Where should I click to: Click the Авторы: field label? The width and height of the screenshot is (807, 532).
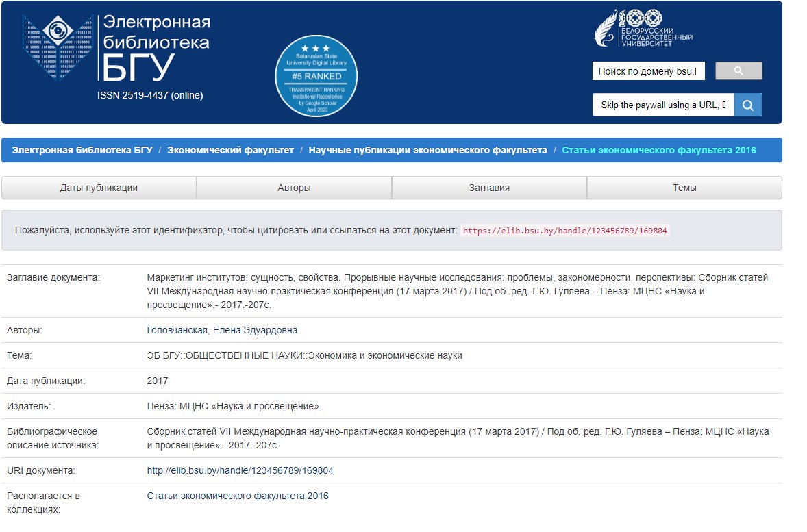coord(25,330)
